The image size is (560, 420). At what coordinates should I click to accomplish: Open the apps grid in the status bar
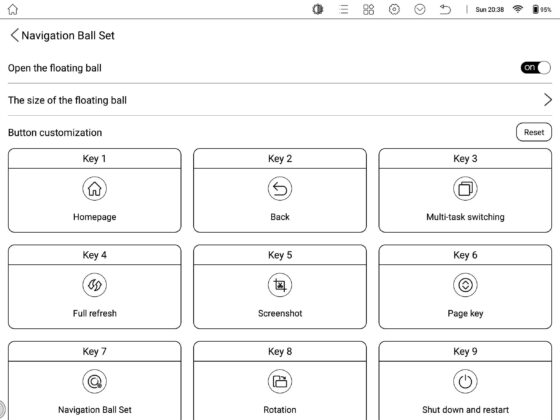368,9
